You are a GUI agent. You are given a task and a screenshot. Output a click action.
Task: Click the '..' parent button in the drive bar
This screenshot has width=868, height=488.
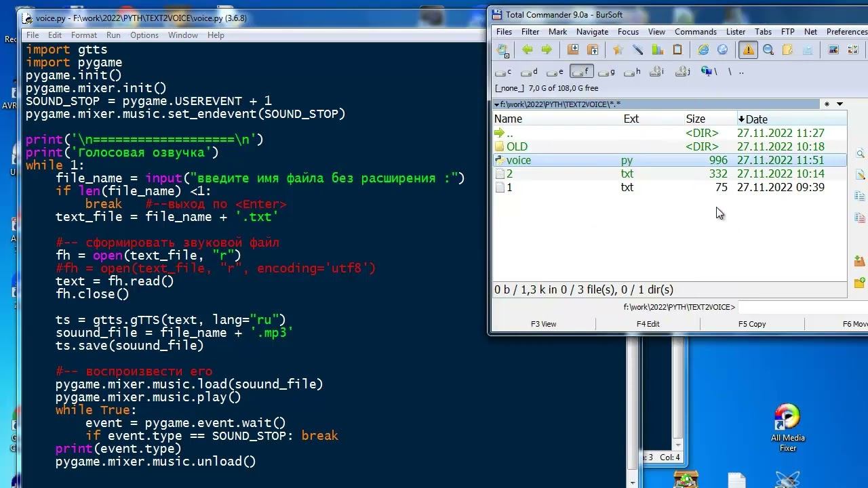(741, 71)
